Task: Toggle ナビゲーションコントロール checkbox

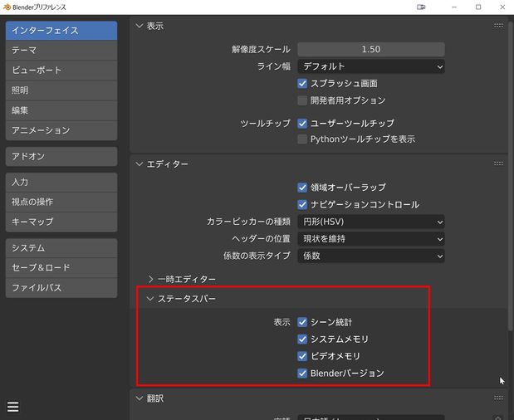Action: click(x=302, y=204)
